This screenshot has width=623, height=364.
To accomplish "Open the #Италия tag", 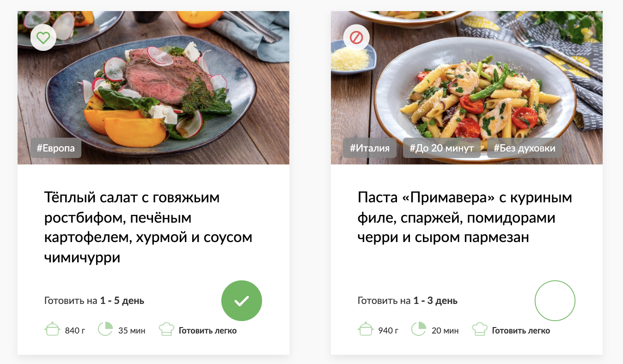I will click(370, 148).
